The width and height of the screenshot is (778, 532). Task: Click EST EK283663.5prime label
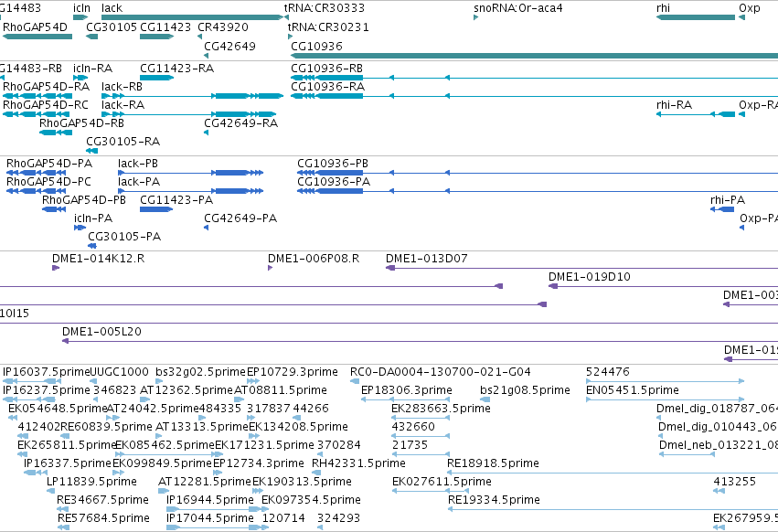[441, 409]
